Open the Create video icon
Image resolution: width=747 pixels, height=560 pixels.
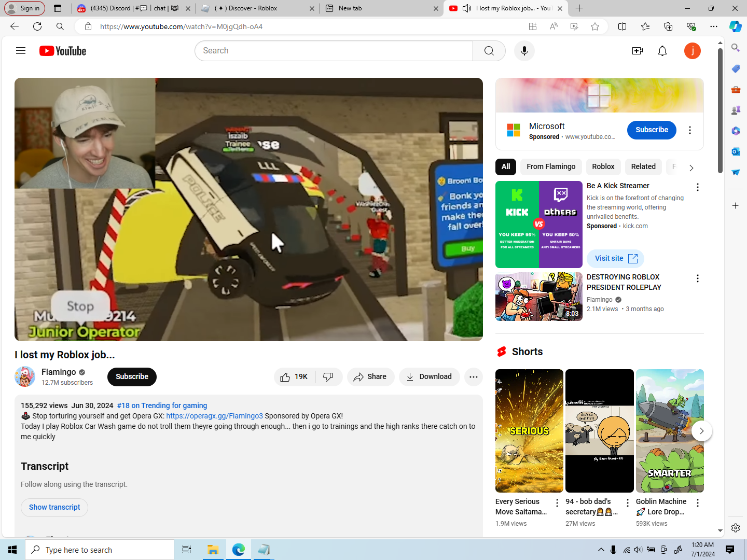(x=638, y=51)
